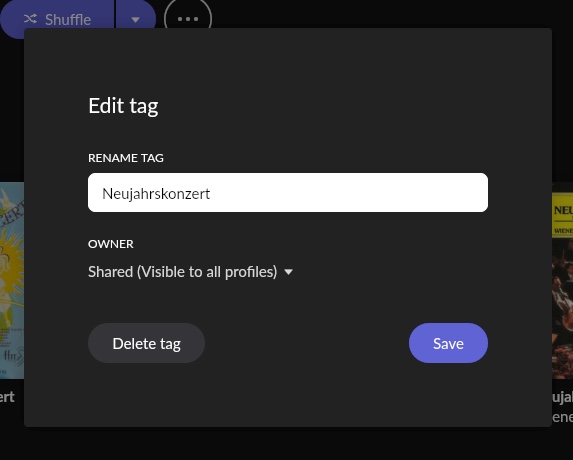This screenshot has height=460, width=573.
Task: Save the tag changes
Action: coord(448,343)
